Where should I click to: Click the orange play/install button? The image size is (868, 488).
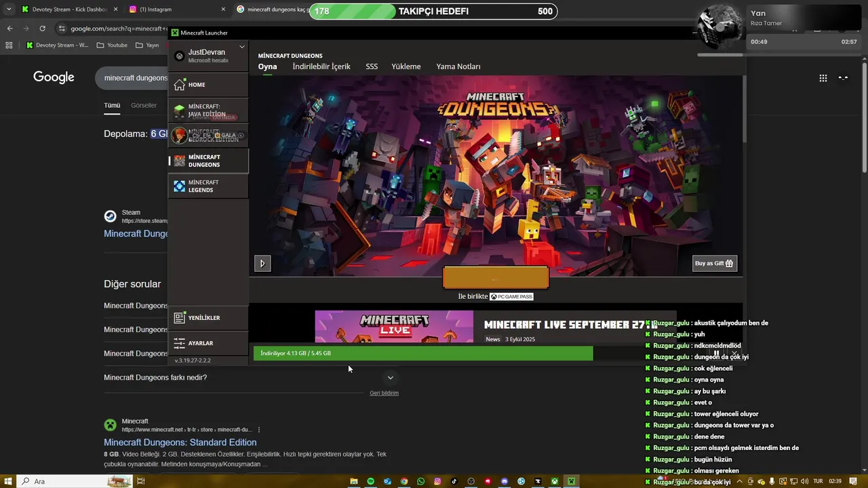496,278
